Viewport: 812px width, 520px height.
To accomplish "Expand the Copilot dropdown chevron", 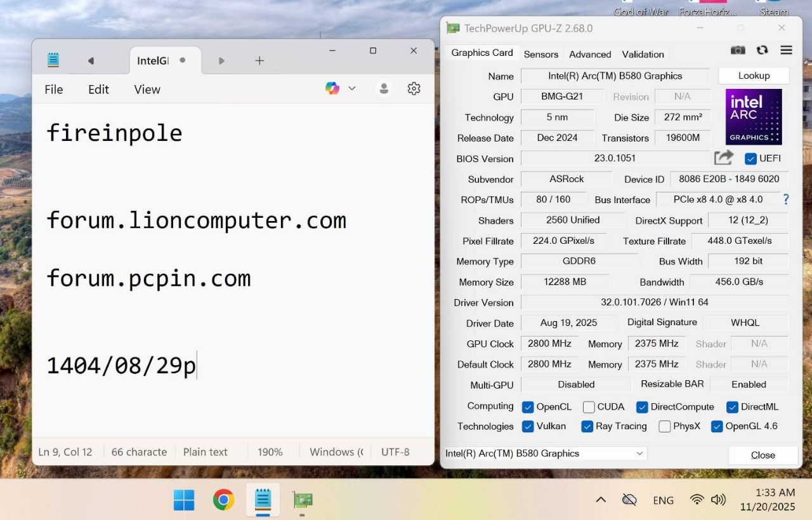I will pos(352,88).
